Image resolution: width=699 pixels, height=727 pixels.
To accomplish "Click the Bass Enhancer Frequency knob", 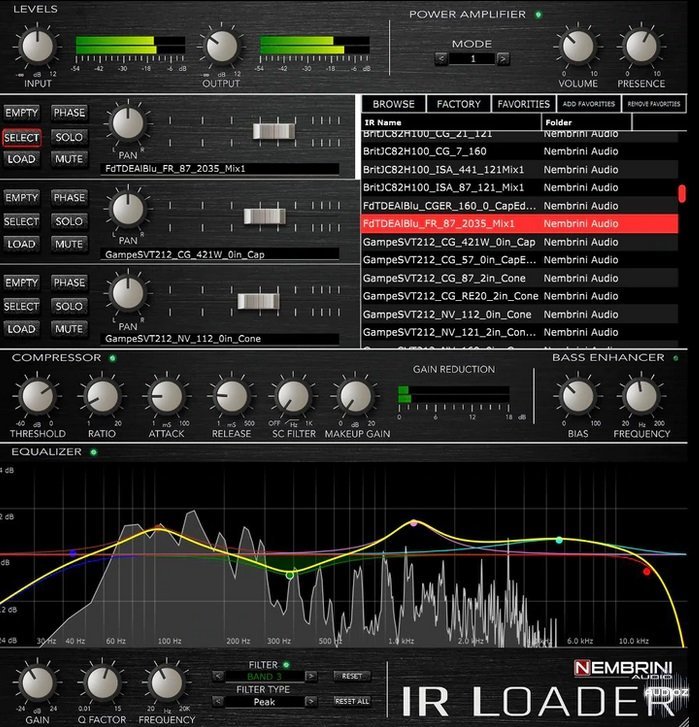I will [642, 397].
